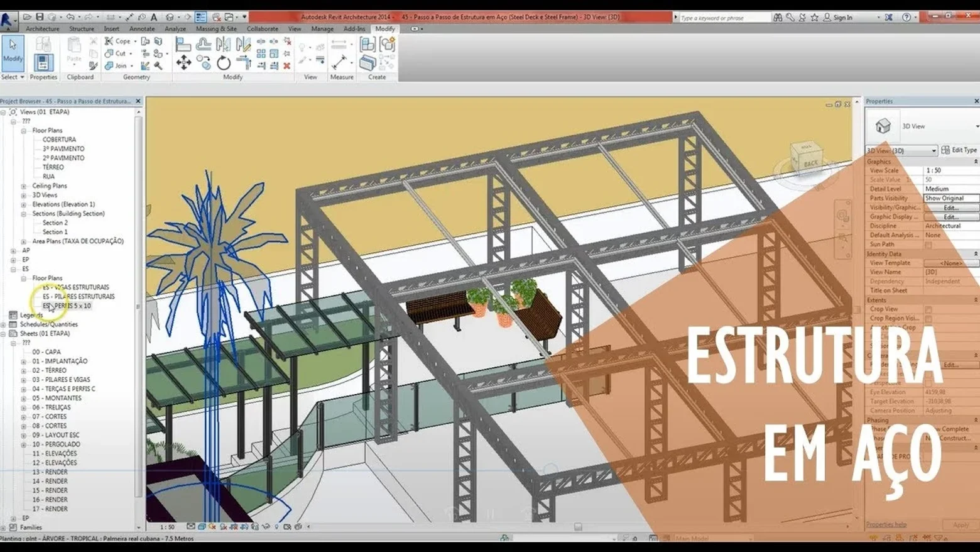Click the Create Group icon
Image resolution: width=980 pixels, height=552 pixels.
pos(388,44)
